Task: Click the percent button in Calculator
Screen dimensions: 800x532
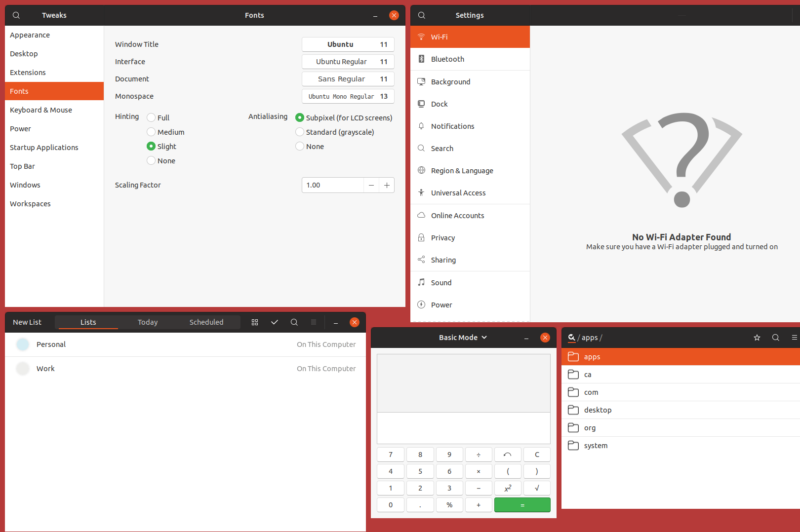Action: tap(449, 505)
